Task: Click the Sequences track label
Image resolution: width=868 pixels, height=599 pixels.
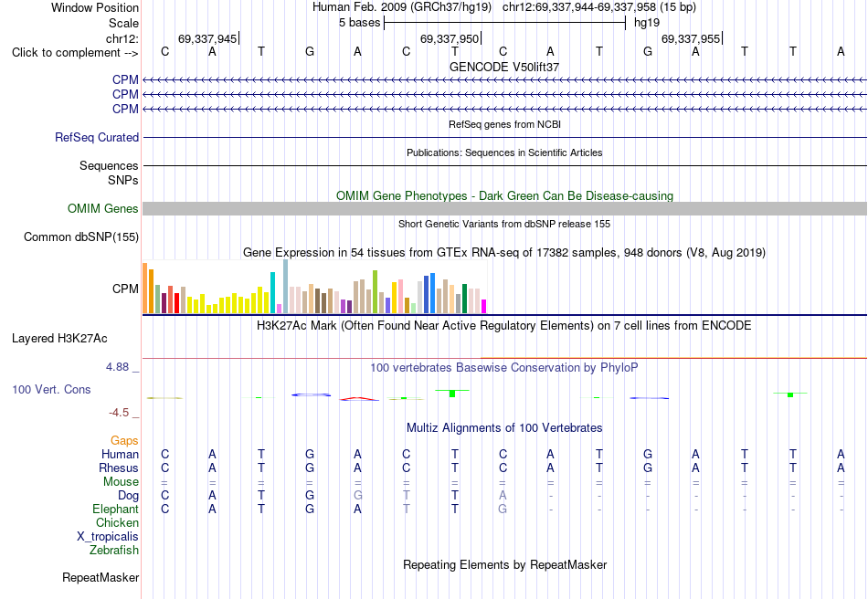Action: point(109,166)
